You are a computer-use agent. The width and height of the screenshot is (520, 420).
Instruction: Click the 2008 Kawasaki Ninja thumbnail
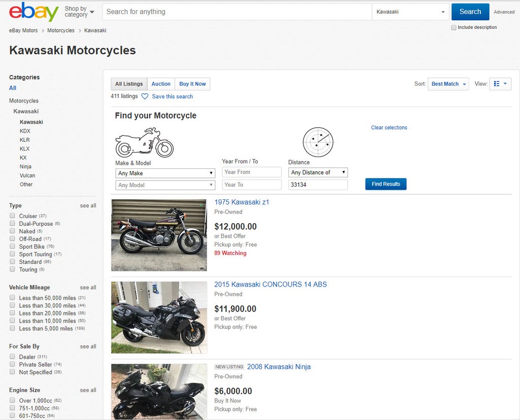tap(159, 392)
